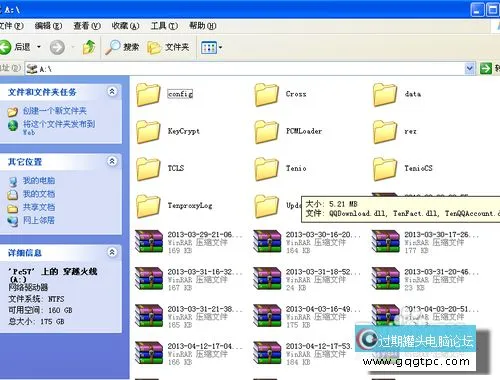Viewport: 500px width, 380px height.
Task: Open the View (查看) menu
Action: 87,26
